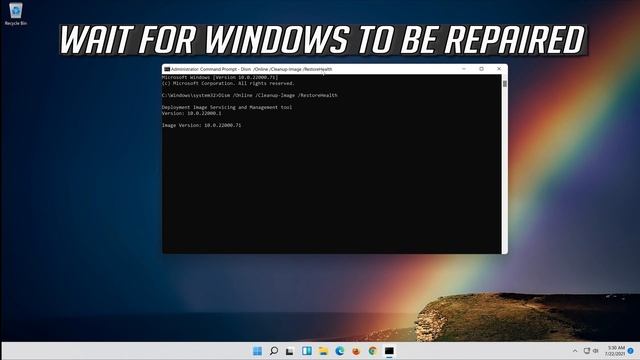
Task: Launch Firefox from the taskbar
Action: (x=356, y=351)
